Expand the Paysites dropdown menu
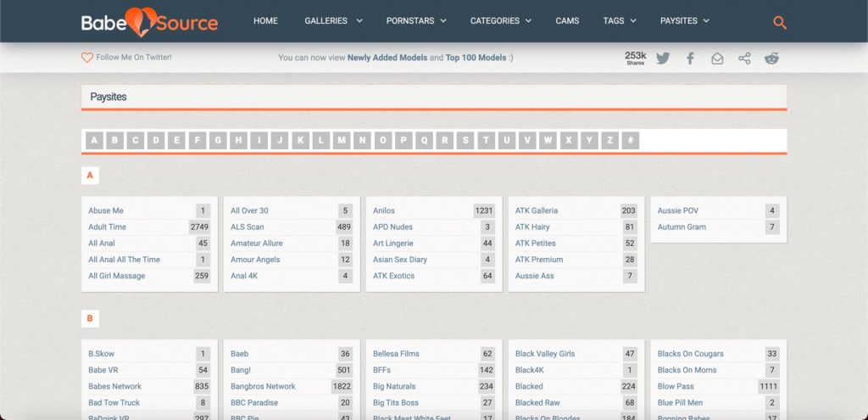The width and height of the screenshot is (868, 420). (684, 21)
